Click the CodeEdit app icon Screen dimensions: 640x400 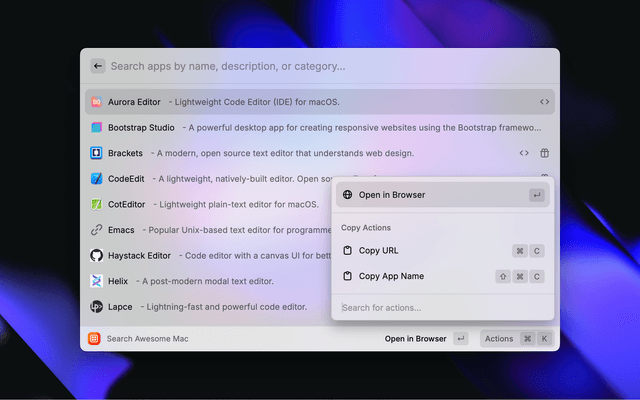tap(97, 179)
